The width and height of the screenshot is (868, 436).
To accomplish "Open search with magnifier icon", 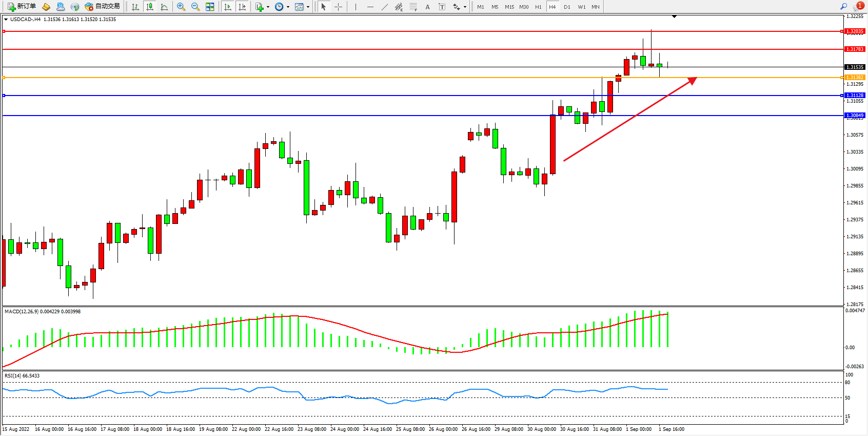I will (x=843, y=7).
